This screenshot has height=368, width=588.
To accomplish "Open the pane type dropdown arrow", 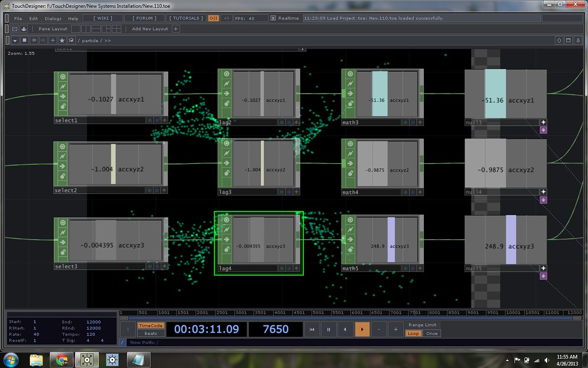I will (15, 41).
